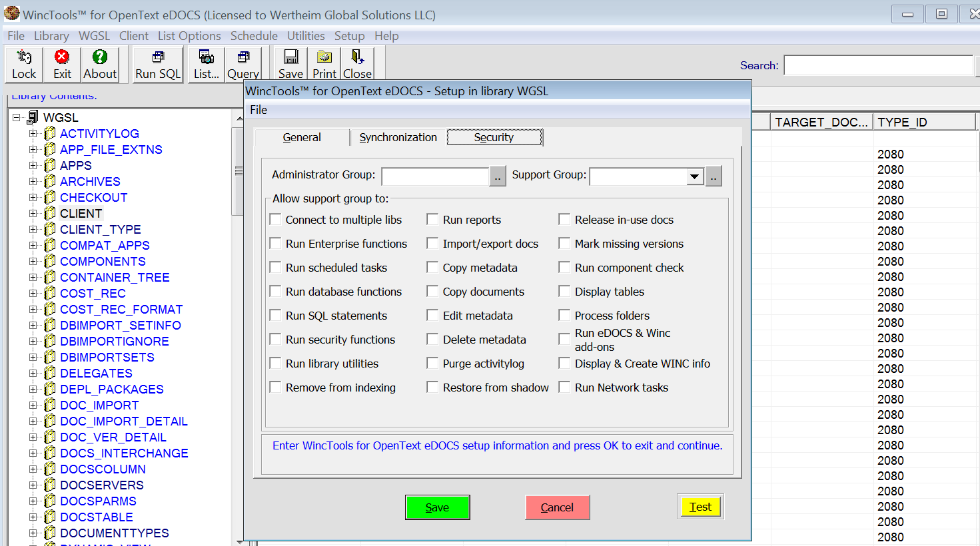Image resolution: width=980 pixels, height=546 pixels.
Task: Switch to the General tab
Action: point(302,137)
